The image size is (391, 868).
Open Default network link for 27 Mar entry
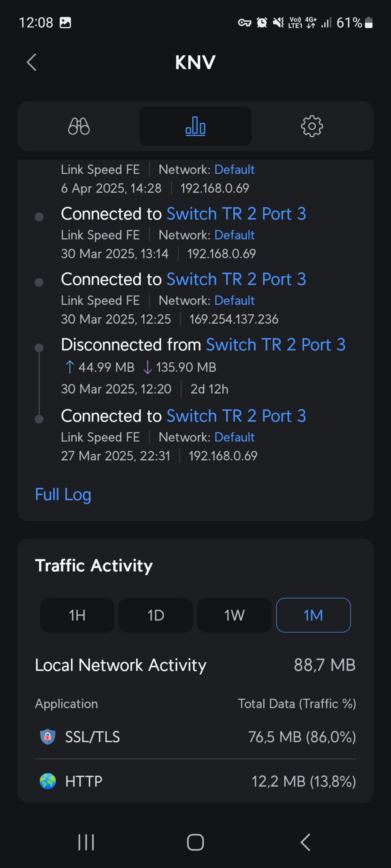pos(235,437)
